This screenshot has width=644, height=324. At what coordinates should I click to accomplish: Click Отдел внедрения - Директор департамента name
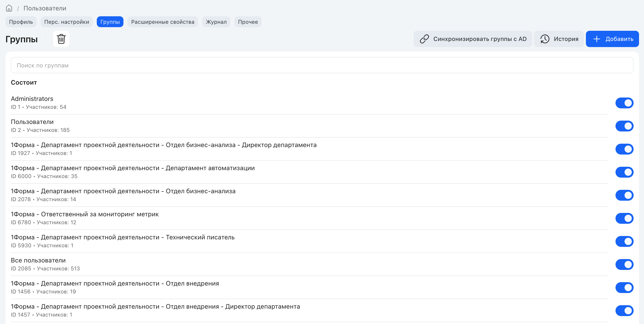(x=156, y=307)
